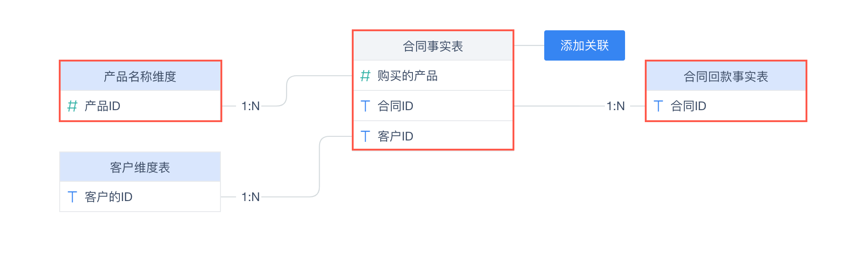Click the numeric type icon beside 购买的产品
The image size is (868, 280).
365,76
